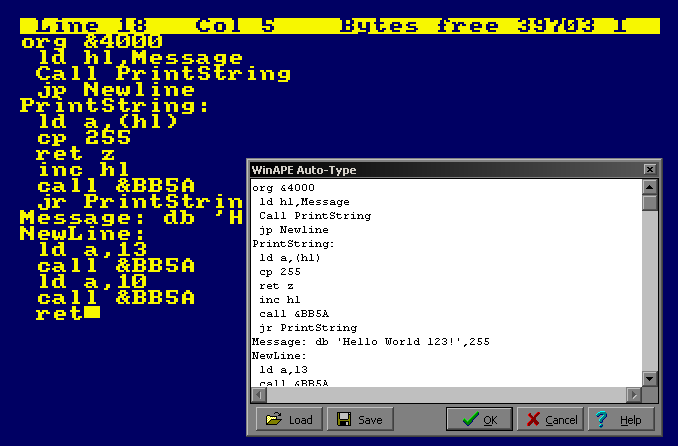The height and width of the screenshot is (446, 678).
Task: Click the block cursor after final 'ret'
Action: click(92, 313)
